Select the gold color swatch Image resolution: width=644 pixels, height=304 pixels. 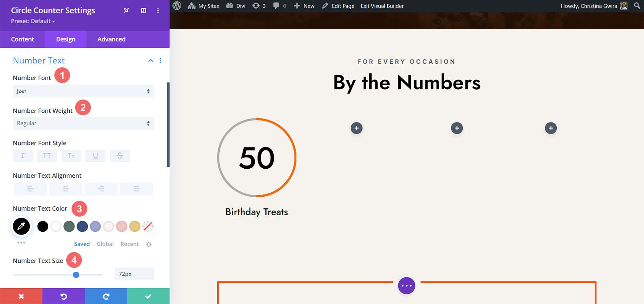(135, 226)
